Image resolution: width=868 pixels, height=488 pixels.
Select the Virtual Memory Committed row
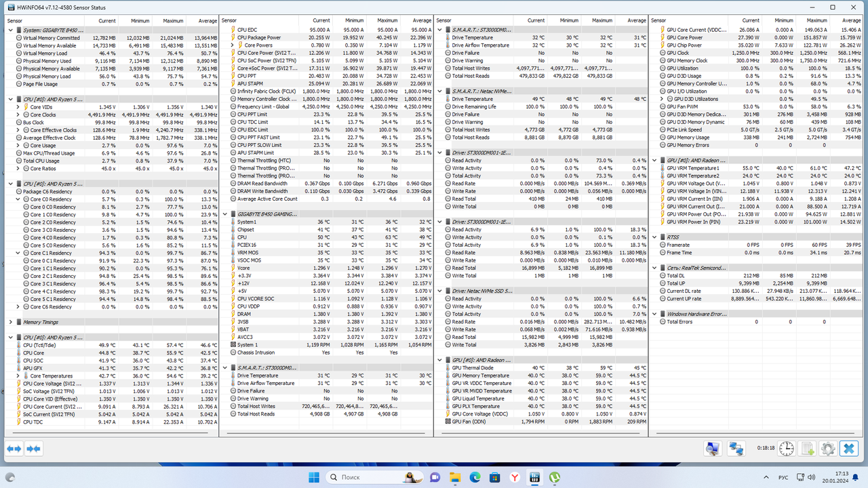[112, 38]
